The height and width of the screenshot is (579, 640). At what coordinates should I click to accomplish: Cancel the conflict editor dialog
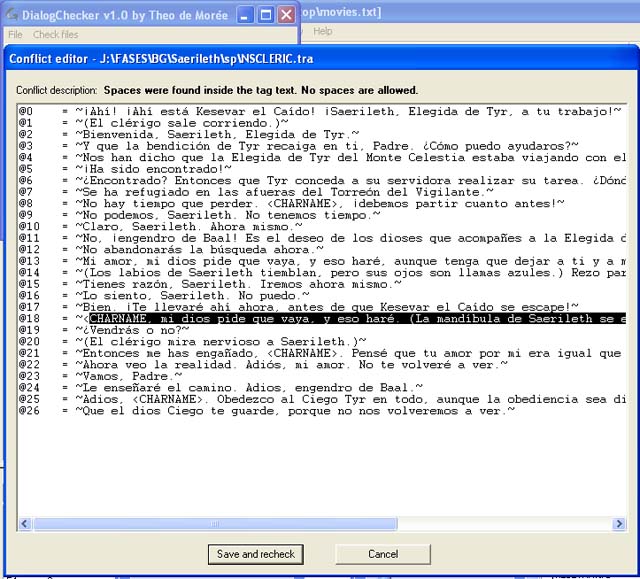point(382,554)
